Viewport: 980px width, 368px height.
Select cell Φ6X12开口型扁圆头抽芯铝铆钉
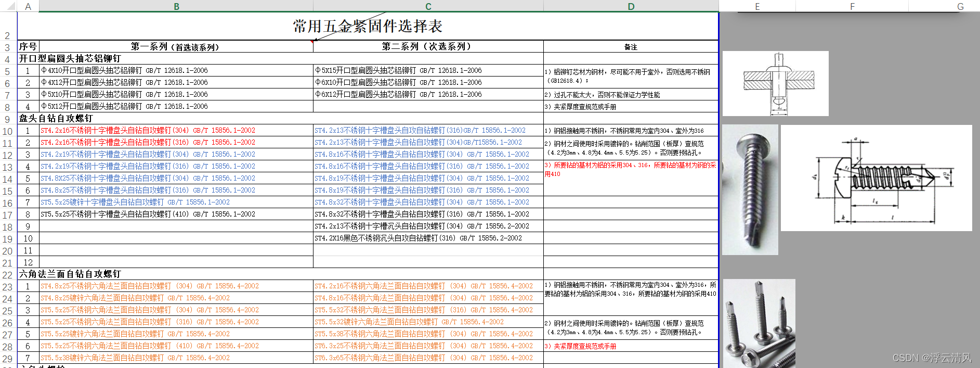coord(428,94)
